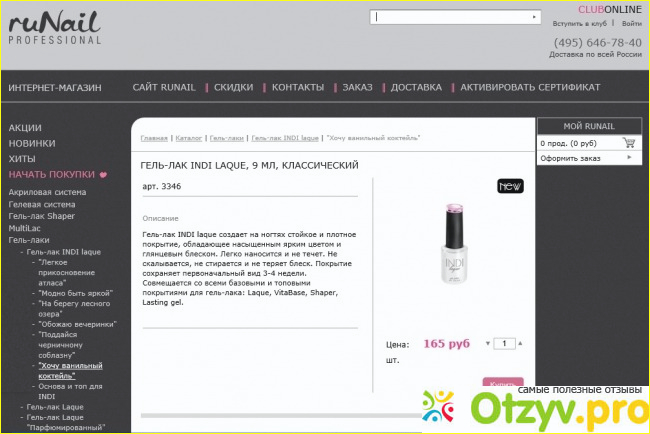Click the Войти login link
650x434 pixels.
coord(631,24)
